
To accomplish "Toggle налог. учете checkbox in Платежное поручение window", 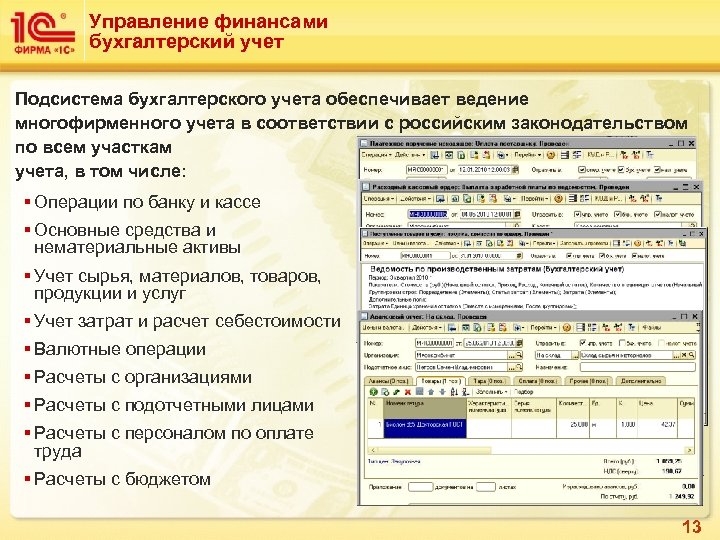I will 657,170.
